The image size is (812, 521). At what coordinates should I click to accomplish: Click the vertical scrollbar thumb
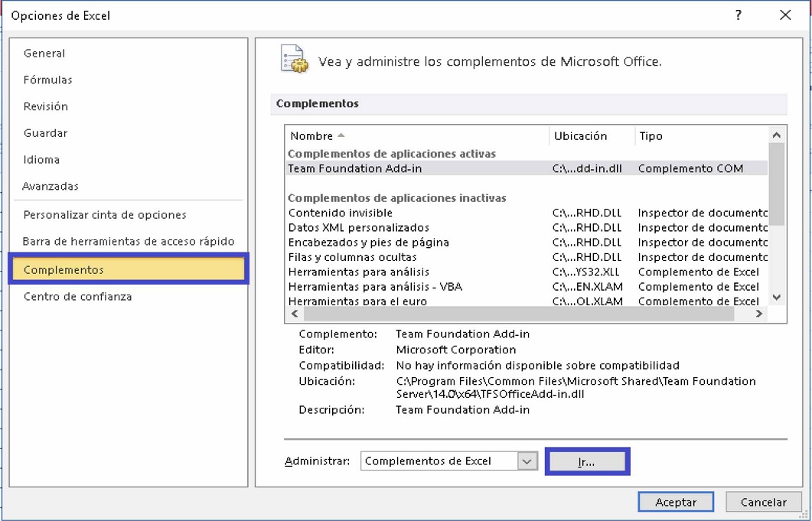(x=776, y=184)
